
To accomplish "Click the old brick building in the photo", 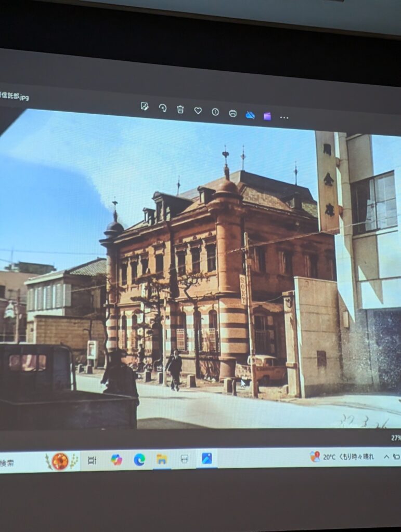I will tap(208, 270).
